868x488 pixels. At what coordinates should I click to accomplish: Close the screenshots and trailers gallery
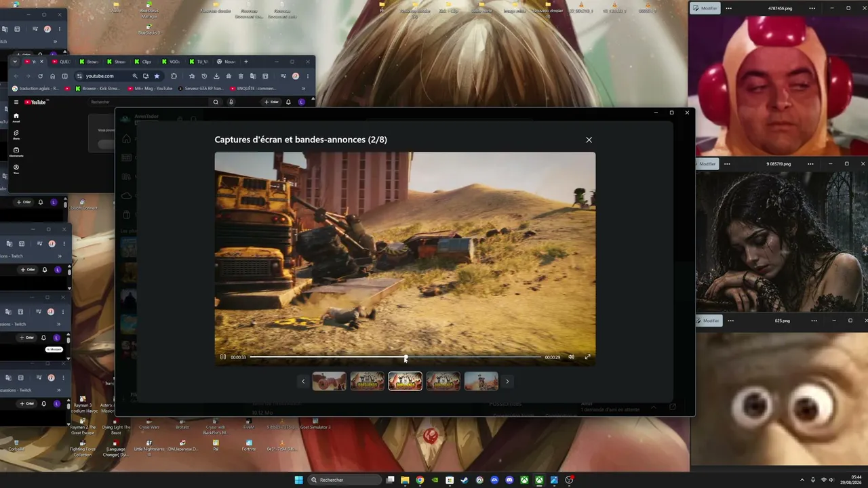pos(589,140)
